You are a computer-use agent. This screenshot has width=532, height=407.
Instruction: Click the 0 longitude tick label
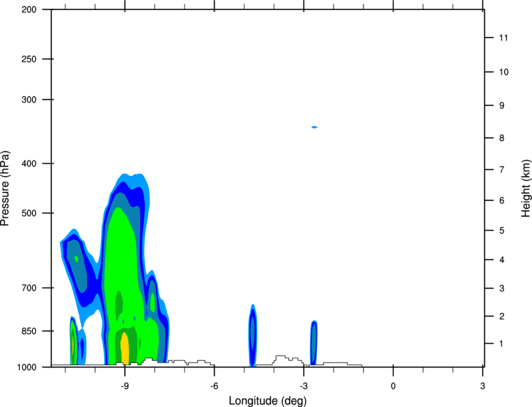point(393,386)
